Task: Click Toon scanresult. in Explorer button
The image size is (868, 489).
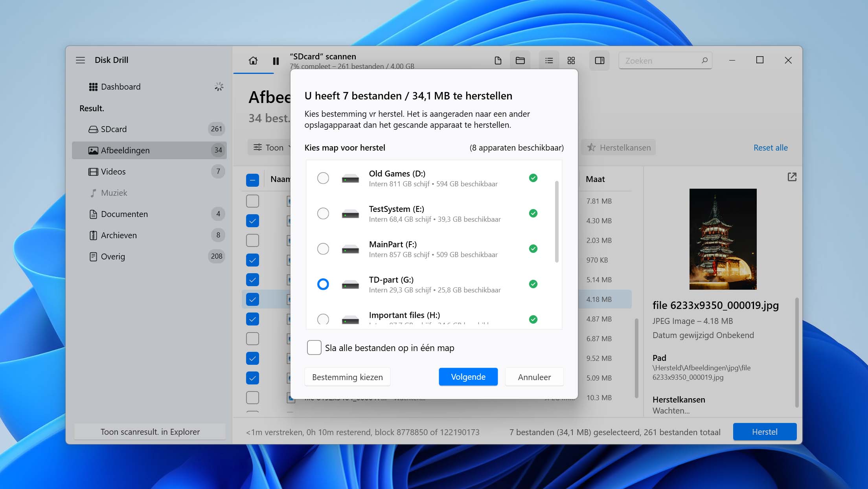Action: (x=150, y=432)
